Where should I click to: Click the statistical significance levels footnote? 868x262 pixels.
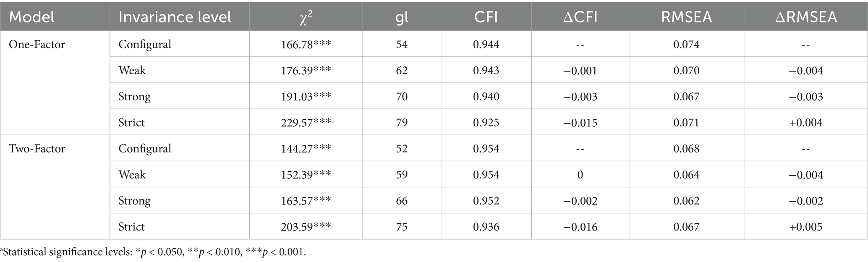(x=154, y=252)
